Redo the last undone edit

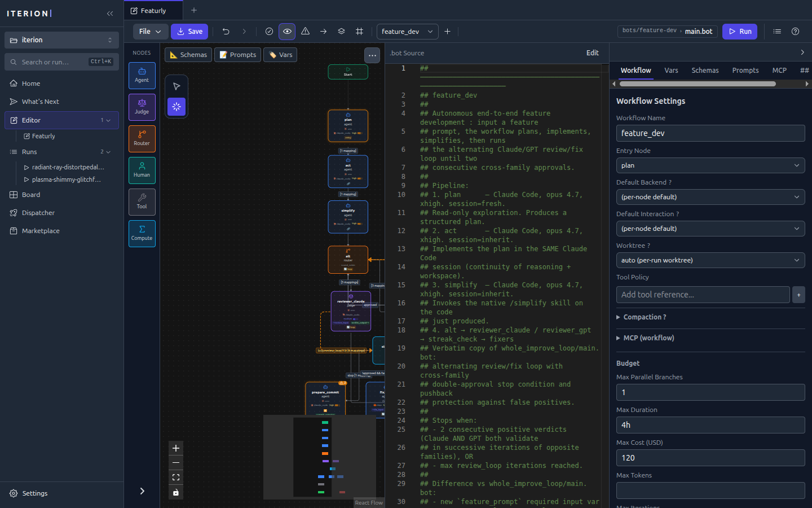coord(244,32)
